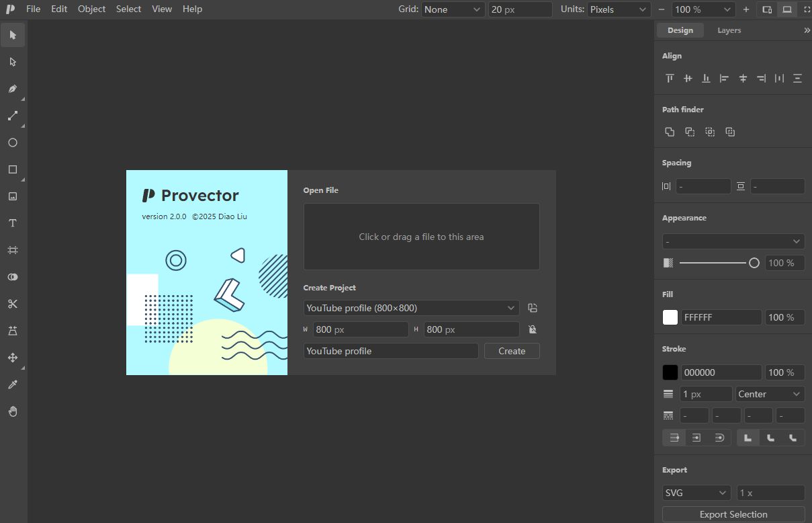Click the Create button
Viewport: 812px width, 523px height.
pos(512,351)
